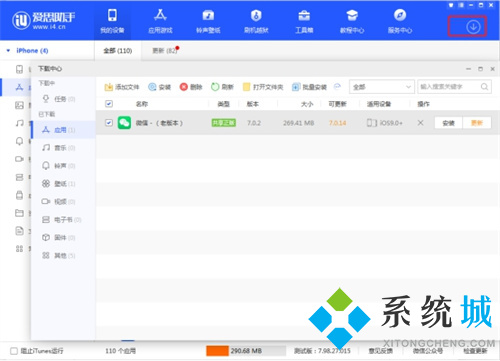Toggle the 阻止iTunes运行 checkbox
This screenshot has height=361, width=500.
[14, 351]
